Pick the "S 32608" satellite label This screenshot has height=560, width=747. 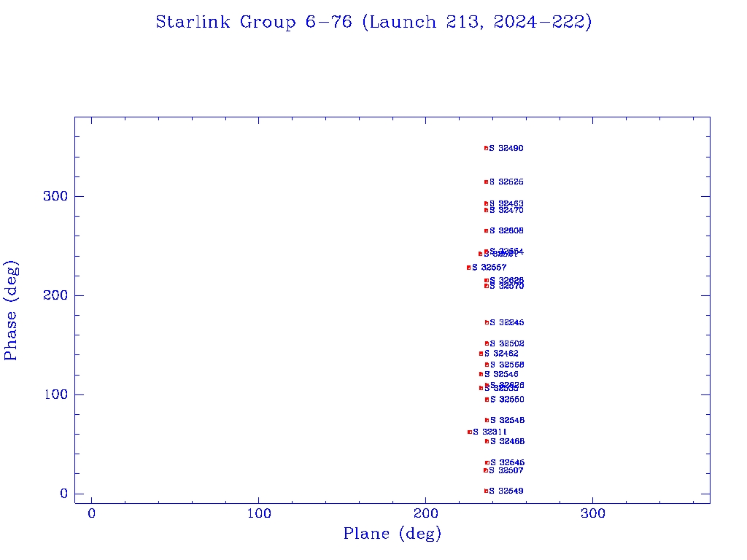[506, 231]
